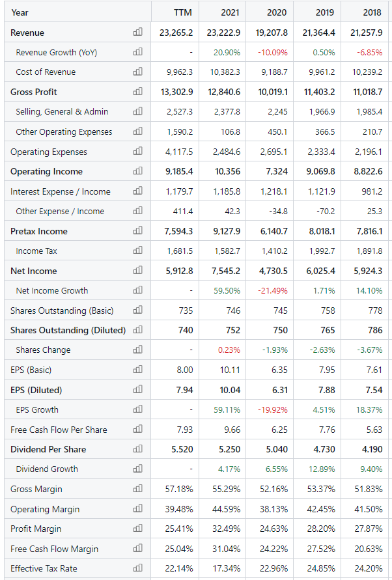The image size is (392, 580).
Task: Open the chart icon for Revenue row
Action: tap(137, 32)
